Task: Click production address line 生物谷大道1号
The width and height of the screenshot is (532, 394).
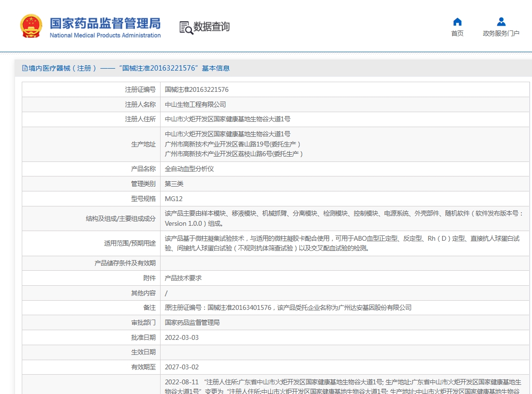Action: 228,134
